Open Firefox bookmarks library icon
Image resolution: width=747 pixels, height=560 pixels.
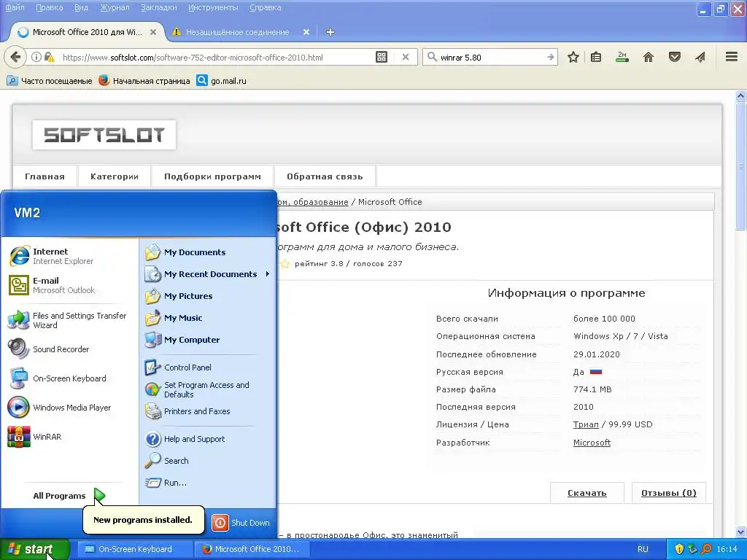[596, 57]
